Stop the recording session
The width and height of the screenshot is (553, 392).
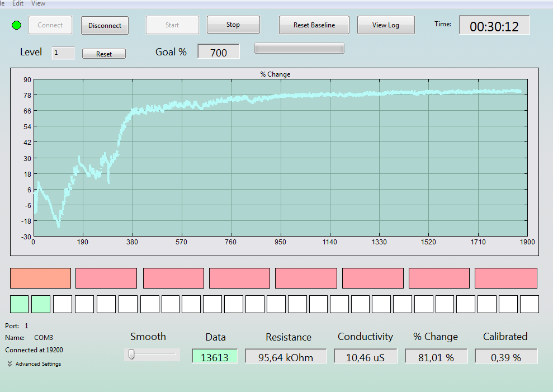pos(233,25)
